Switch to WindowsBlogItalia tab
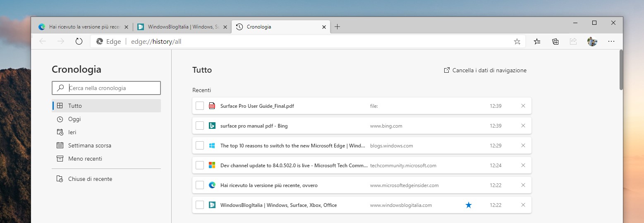Screen dimensions: 644x223 (182, 27)
